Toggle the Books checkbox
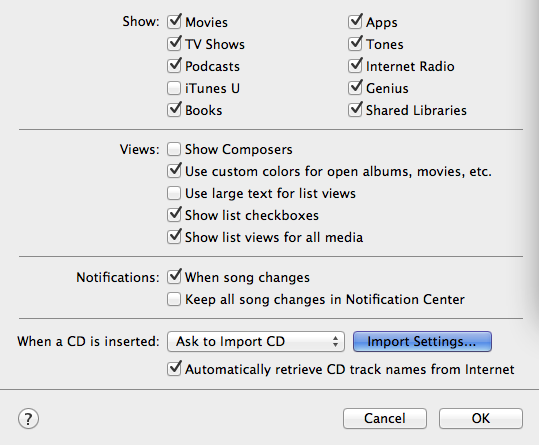539x445 pixels. (x=174, y=110)
